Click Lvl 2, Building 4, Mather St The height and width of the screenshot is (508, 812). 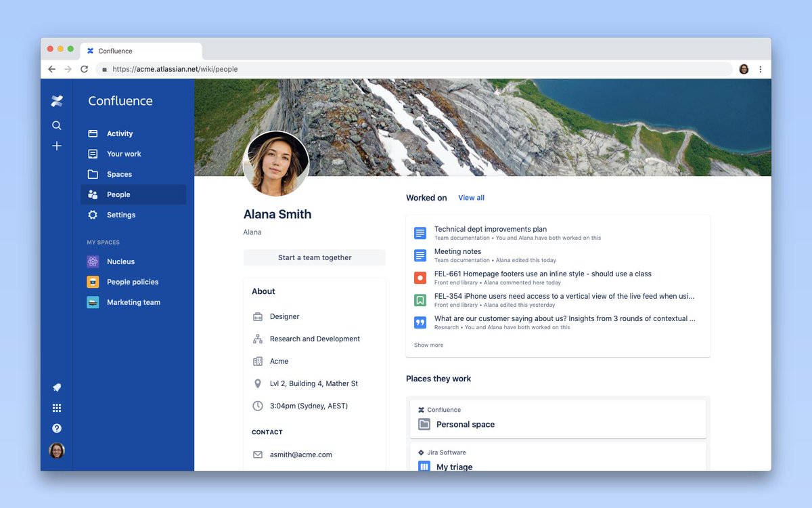314,383
